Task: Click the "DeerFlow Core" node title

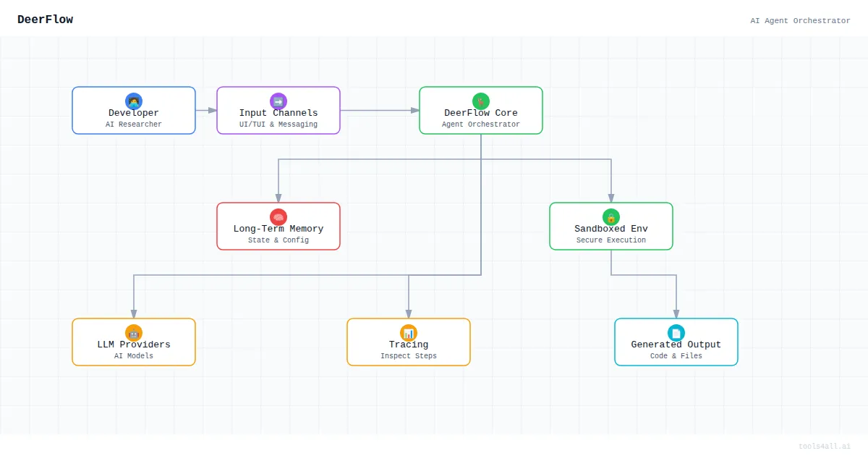Action: 481,113
